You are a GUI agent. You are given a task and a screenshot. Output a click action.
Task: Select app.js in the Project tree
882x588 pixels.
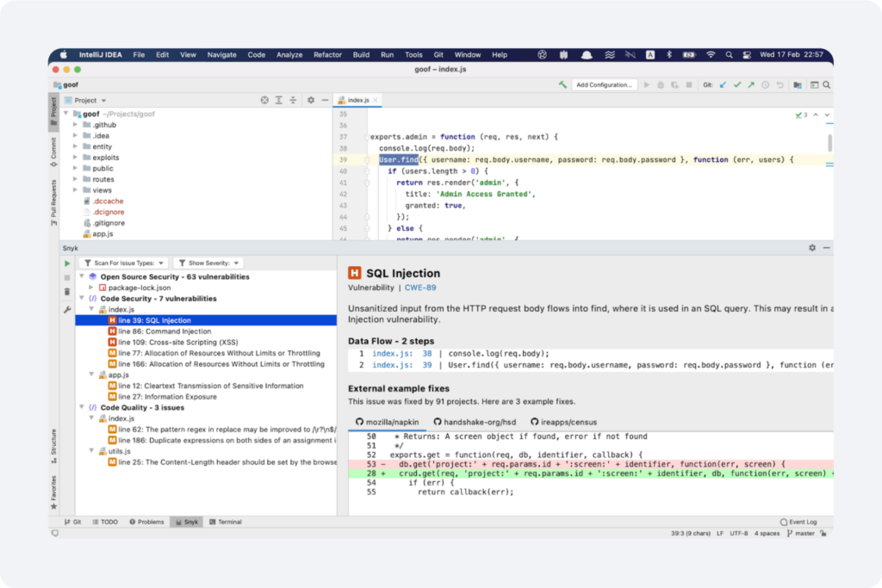(x=102, y=234)
